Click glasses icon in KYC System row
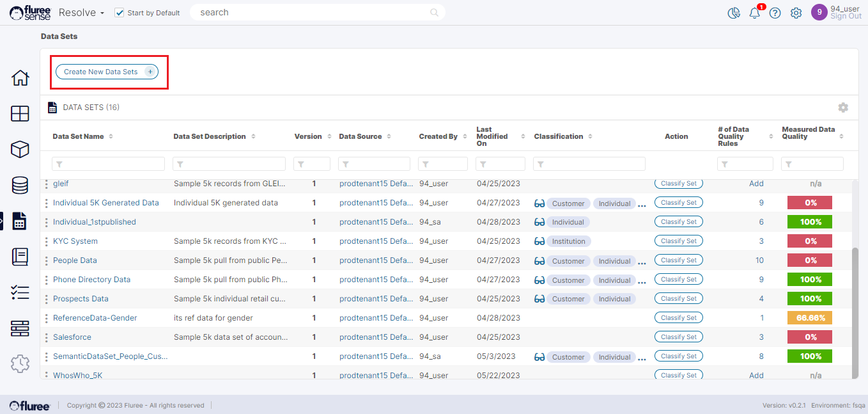 539,241
